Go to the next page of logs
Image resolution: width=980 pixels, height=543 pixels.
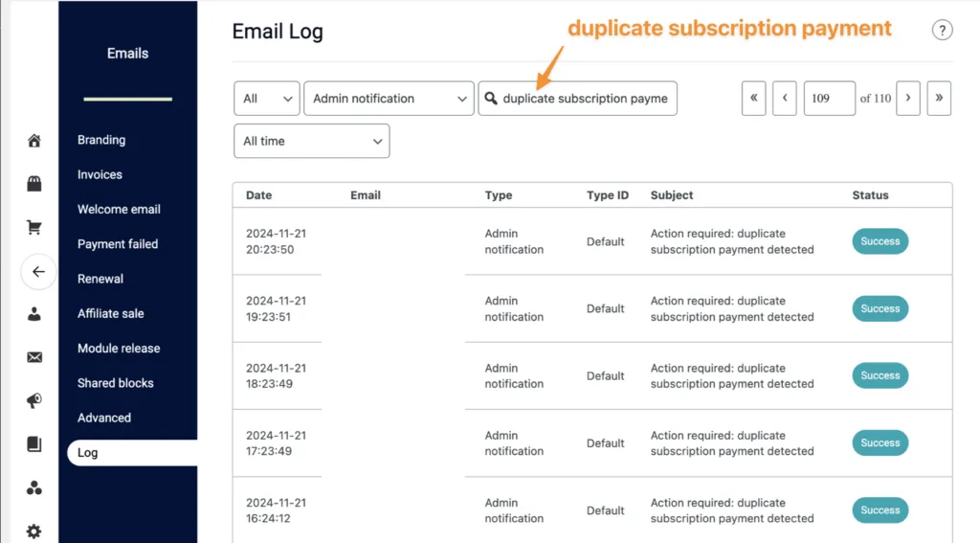[907, 98]
